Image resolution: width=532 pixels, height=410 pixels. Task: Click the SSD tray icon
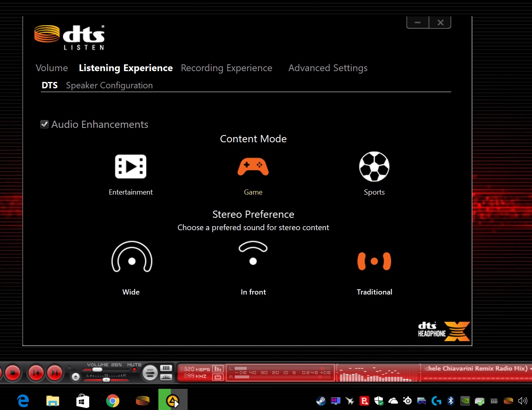point(494,401)
